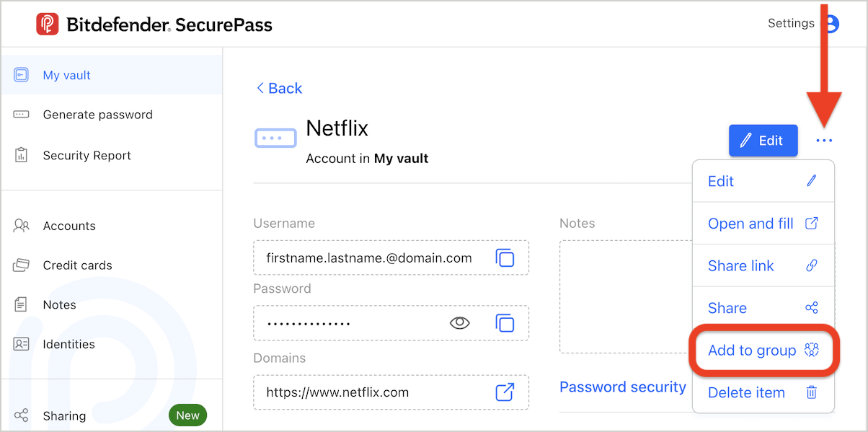Click the Accounts people icon

(21, 226)
